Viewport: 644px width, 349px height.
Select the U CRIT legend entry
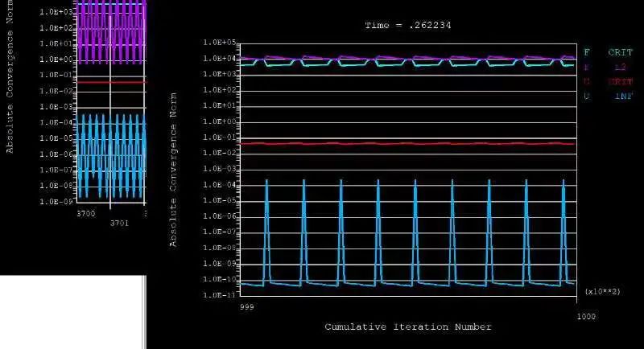pyautogui.click(x=609, y=81)
